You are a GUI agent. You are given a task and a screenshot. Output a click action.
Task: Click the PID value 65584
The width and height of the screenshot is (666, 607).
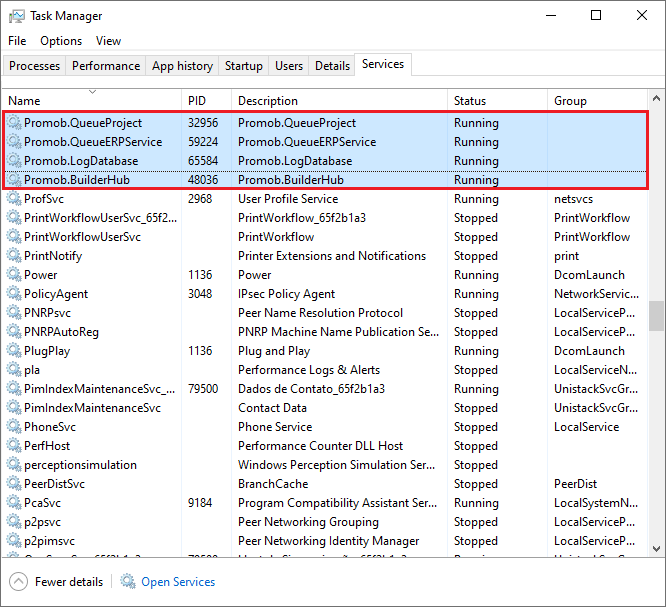click(x=203, y=161)
